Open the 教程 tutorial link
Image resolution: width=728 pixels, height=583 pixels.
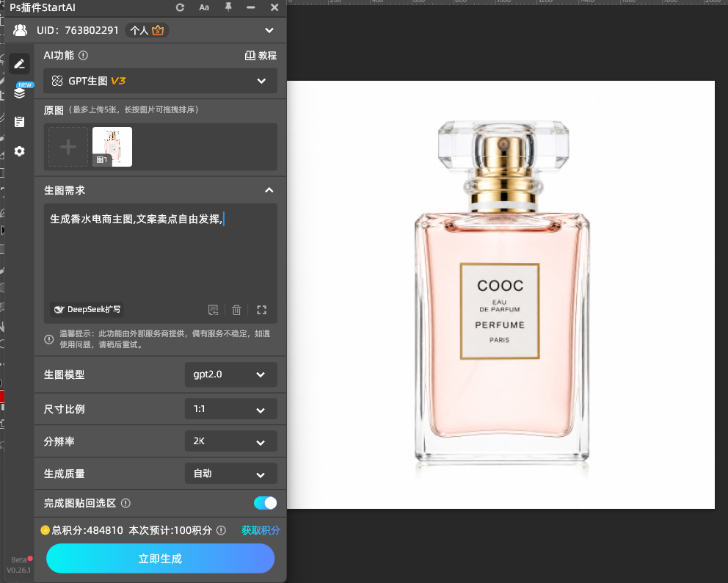(x=261, y=55)
